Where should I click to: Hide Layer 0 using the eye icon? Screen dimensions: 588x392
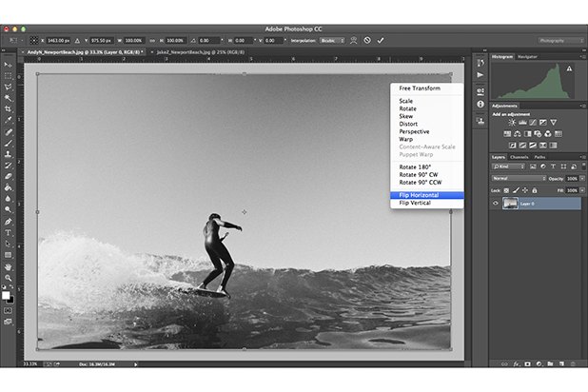(496, 204)
